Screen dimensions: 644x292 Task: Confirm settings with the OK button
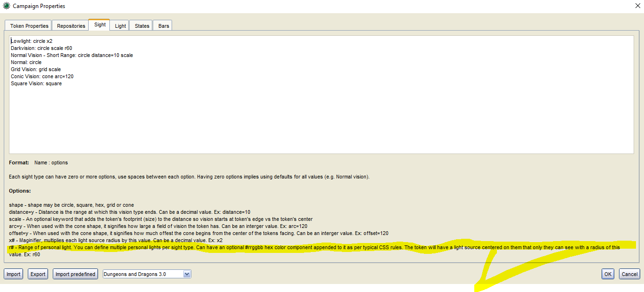607,274
